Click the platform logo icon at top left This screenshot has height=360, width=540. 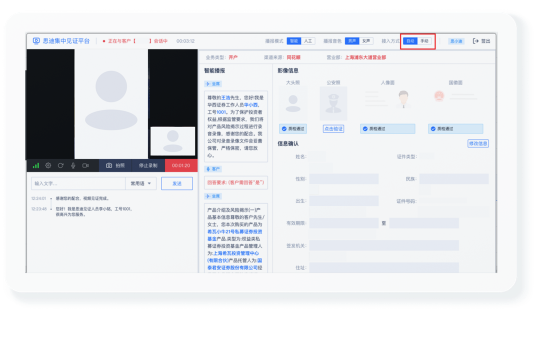coord(36,41)
